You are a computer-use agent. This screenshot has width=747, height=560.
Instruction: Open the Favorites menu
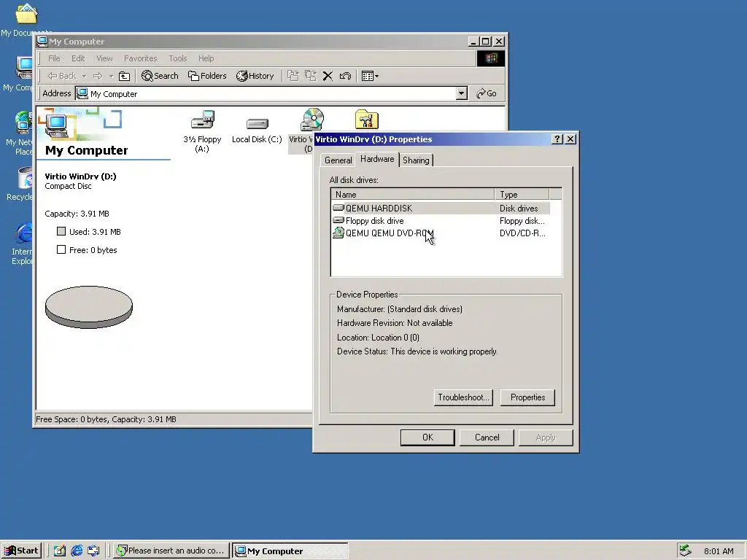pyautogui.click(x=141, y=58)
